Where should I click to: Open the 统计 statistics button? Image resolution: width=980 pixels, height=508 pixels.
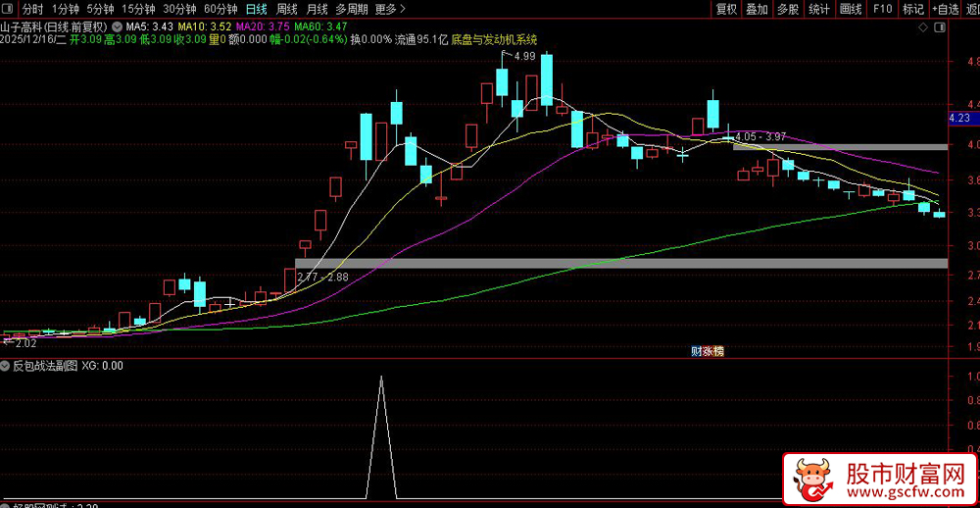pos(819,9)
